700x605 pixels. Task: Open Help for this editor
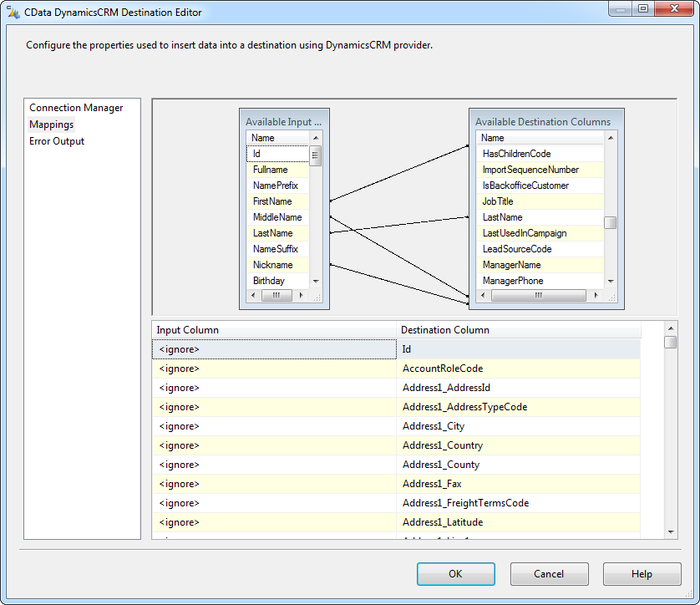pos(642,574)
